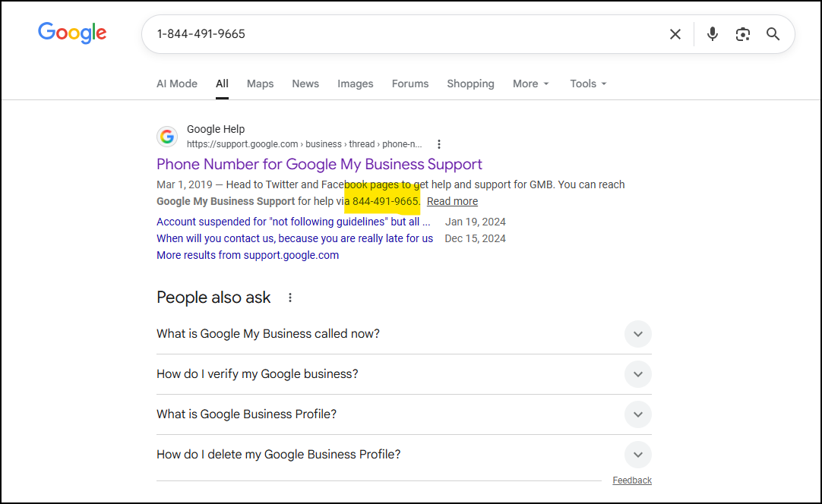
Task: Open the Tools dropdown
Action: pyautogui.click(x=588, y=83)
